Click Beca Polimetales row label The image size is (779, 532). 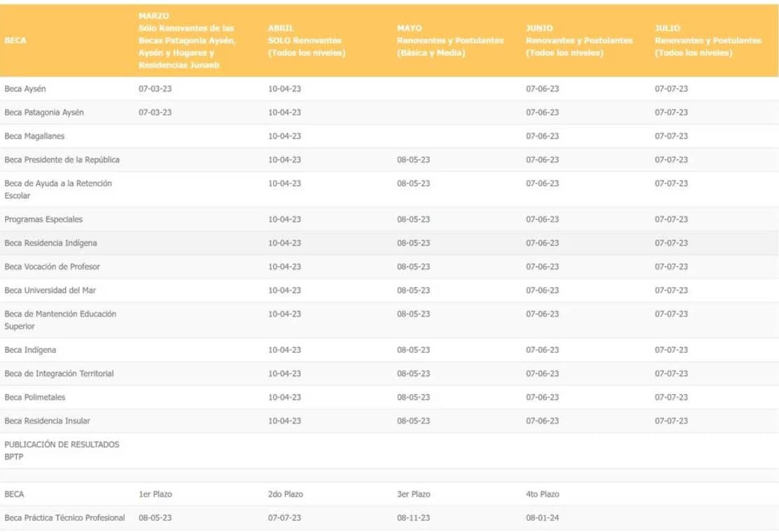point(35,398)
